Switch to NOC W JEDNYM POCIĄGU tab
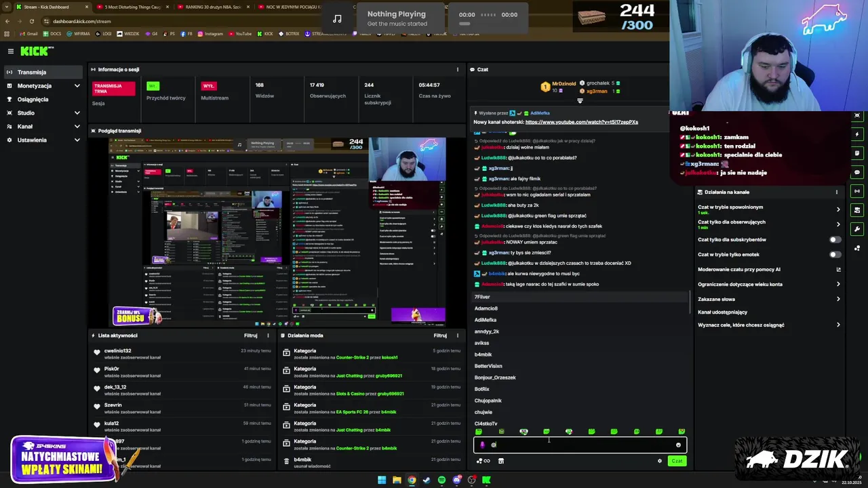The width and height of the screenshot is (868, 488). coord(288,7)
